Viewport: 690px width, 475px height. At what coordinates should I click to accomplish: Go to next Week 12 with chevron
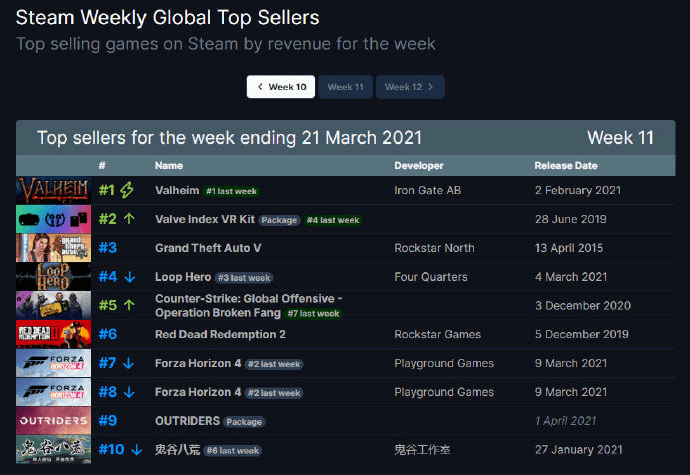coord(409,87)
